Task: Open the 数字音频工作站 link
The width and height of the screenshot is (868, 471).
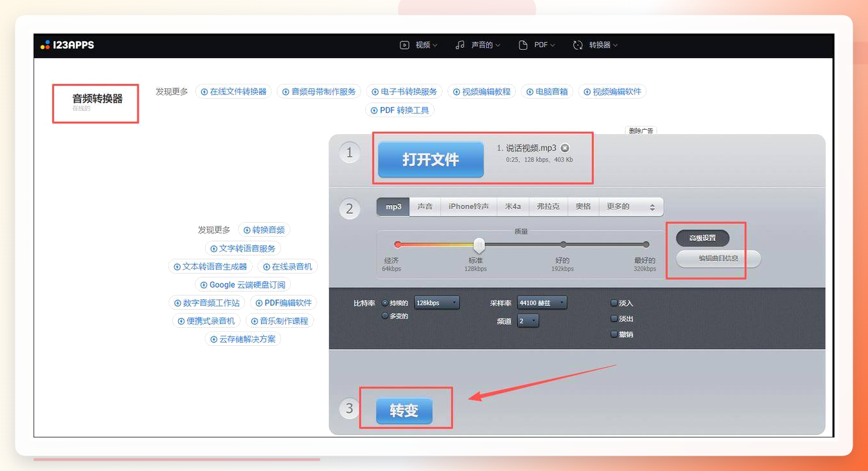Action: pos(207,303)
